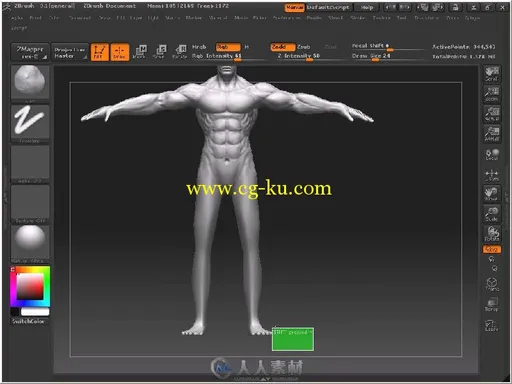Enable the M material-only mode
Image resolution: width=512 pixels, height=384 pixels.
tap(247, 47)
